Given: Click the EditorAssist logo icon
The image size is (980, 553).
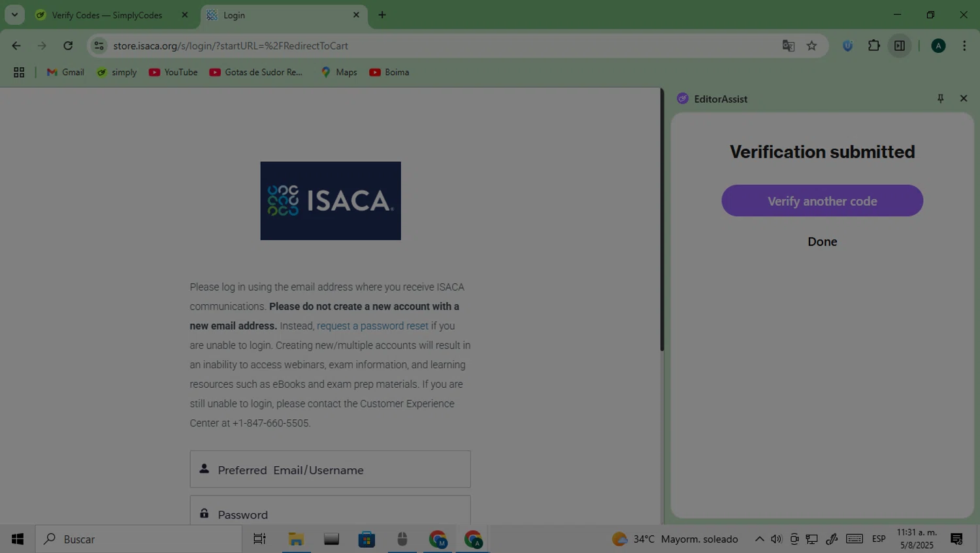Looking at the screenshot, I should (x=683, y=99).
